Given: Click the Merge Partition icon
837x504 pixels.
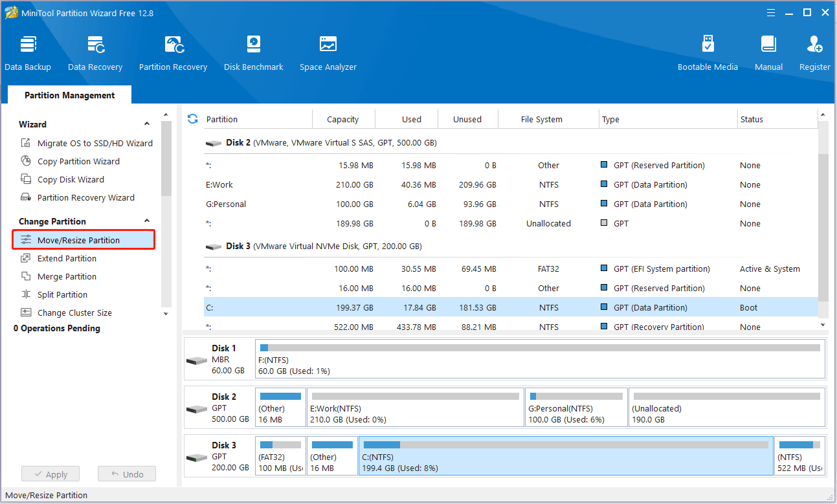Looking at the screenshot, I should point(26,276).
